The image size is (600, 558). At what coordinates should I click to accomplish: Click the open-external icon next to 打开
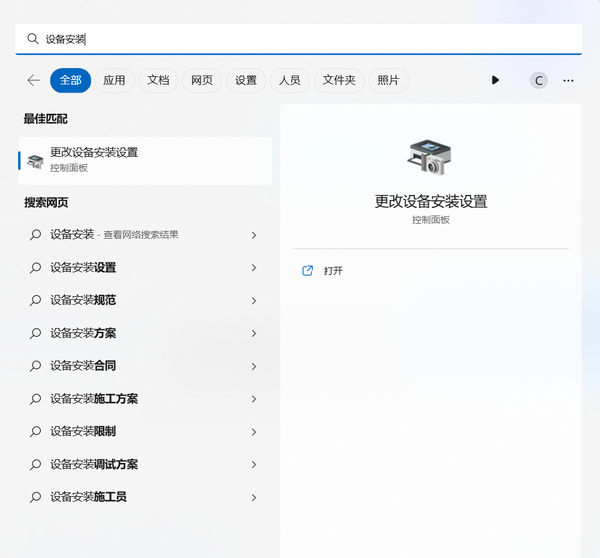click(x=307, y=271)
